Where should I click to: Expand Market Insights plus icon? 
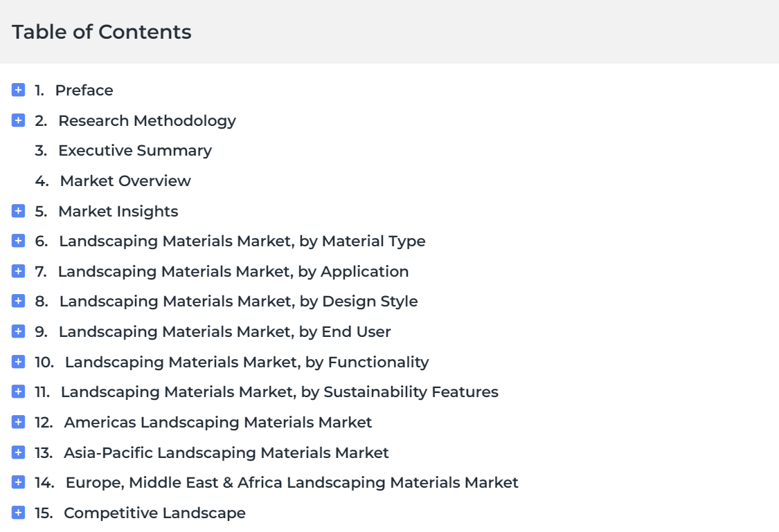[19, 211]
